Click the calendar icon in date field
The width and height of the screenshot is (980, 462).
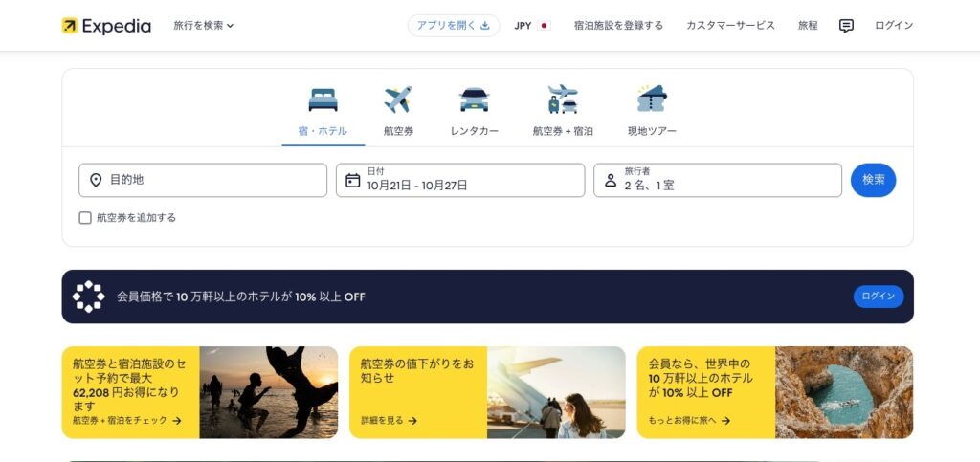[x=352, y=181]
